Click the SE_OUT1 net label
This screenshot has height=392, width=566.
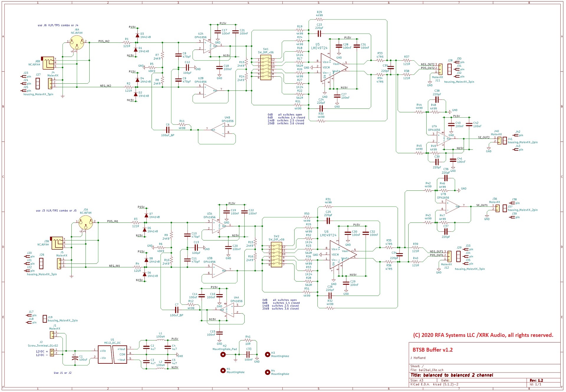pos(482,205)
